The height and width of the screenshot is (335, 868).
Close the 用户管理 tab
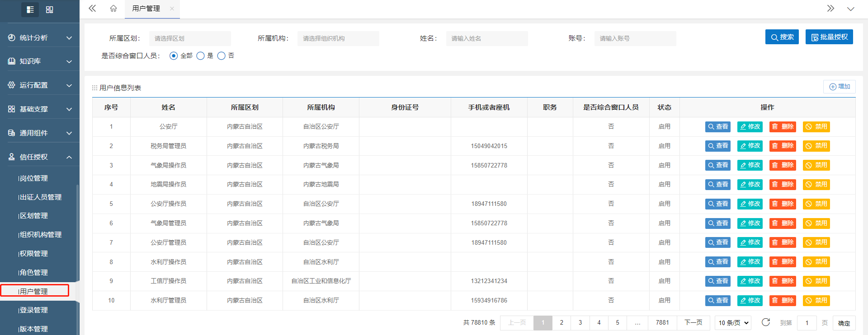coord(172,9)
